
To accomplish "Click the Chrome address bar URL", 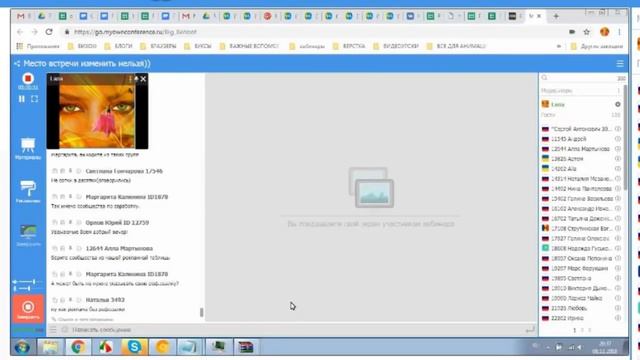I will (136, 32).
